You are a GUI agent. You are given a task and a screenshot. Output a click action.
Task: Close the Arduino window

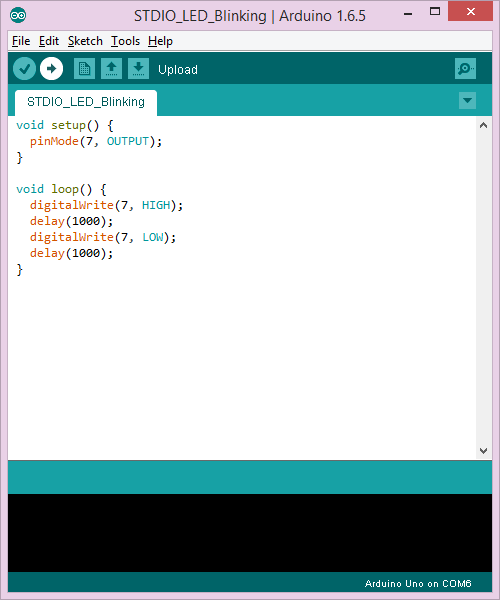(x=471, y=11)
